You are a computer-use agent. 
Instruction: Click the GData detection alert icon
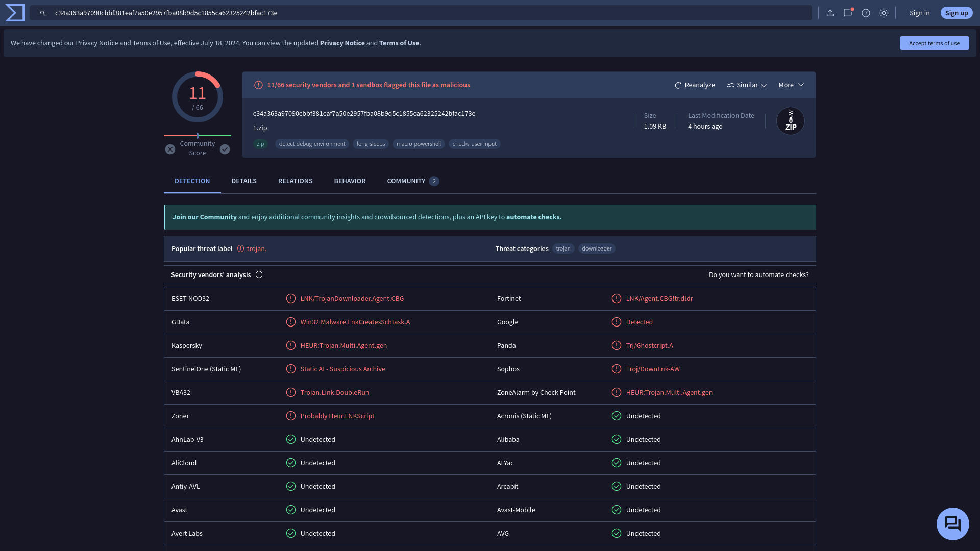coord(291,322)
